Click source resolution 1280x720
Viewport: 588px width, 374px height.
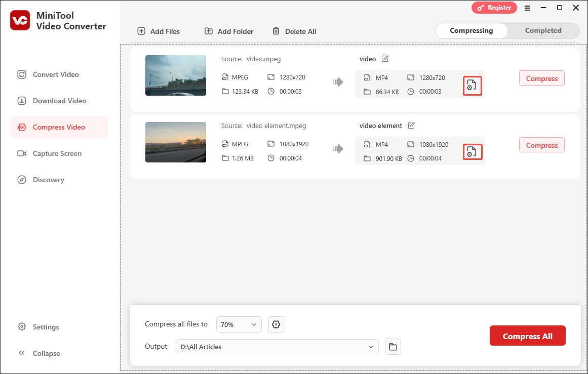(x=292, y=77)
